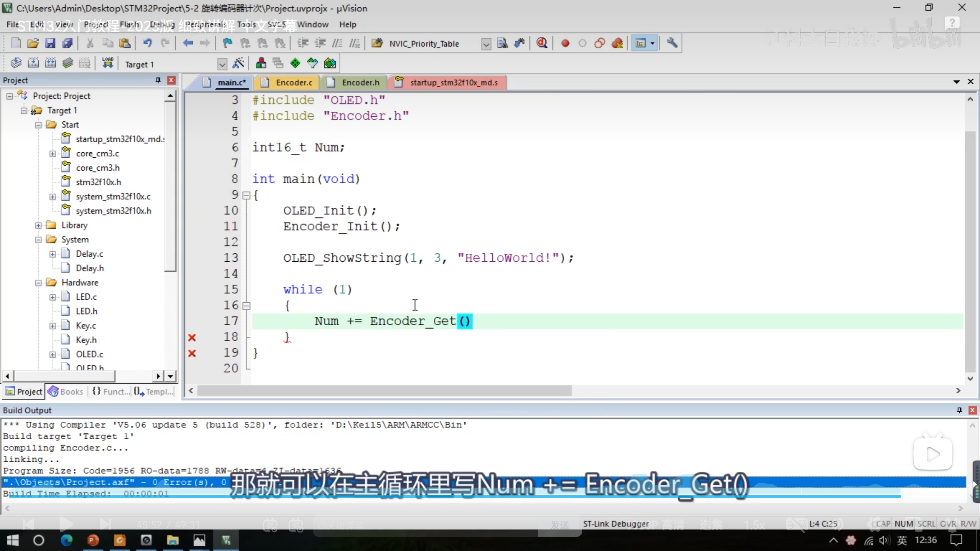Select the Delay.c file in the tree
Image resolution: width=980 pixels, height=551 pixels.
(89, 254)
